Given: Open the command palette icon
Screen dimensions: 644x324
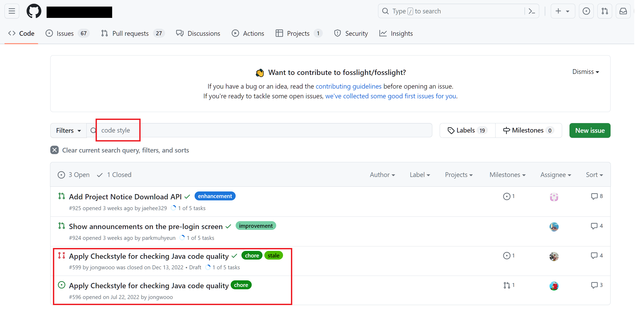Looking at the screenshot, I should click(x=532, y=11).
